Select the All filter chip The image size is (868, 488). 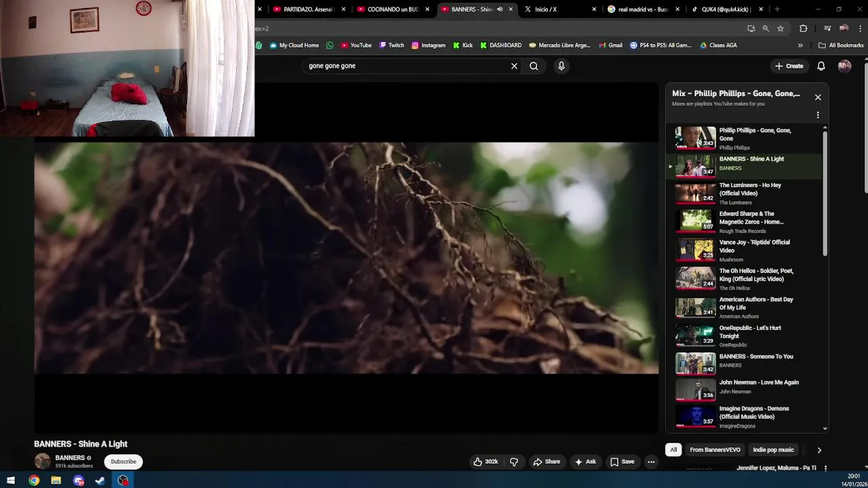(x=673, y=450)
